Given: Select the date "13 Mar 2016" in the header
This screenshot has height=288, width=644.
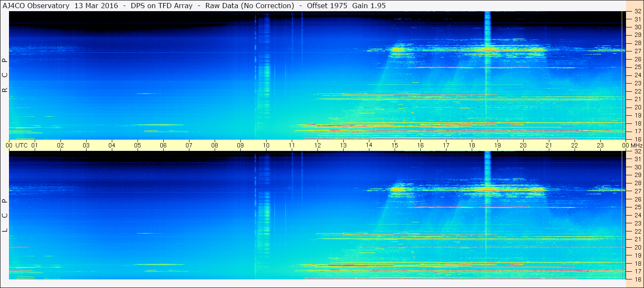Looking at the screenshot, I should (x=96, y=6).
